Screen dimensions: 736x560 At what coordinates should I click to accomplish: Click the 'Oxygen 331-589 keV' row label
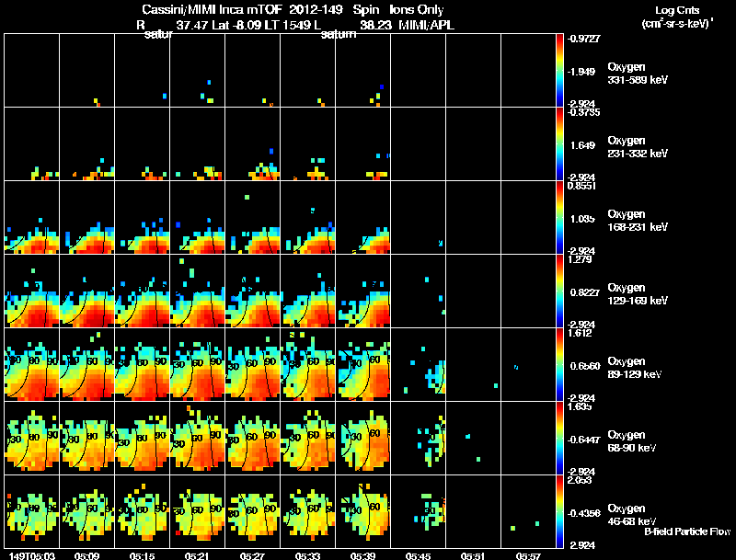click(x=638, y=74)
